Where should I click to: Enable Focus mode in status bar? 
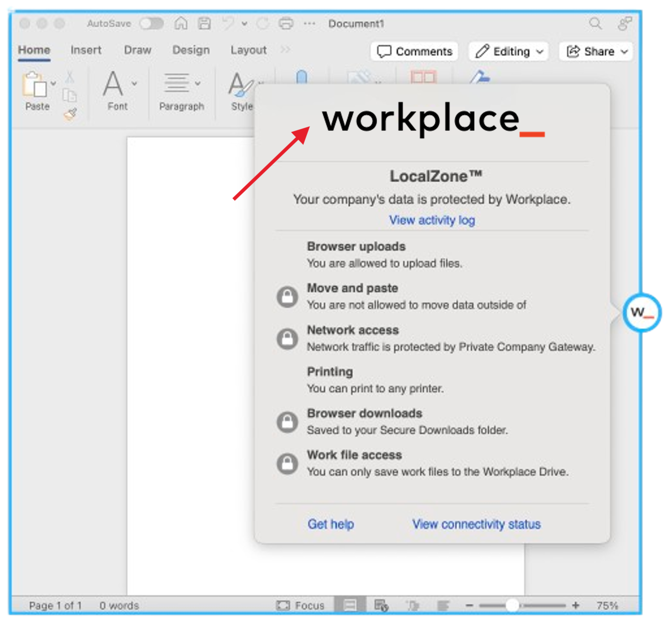[300, 605]
